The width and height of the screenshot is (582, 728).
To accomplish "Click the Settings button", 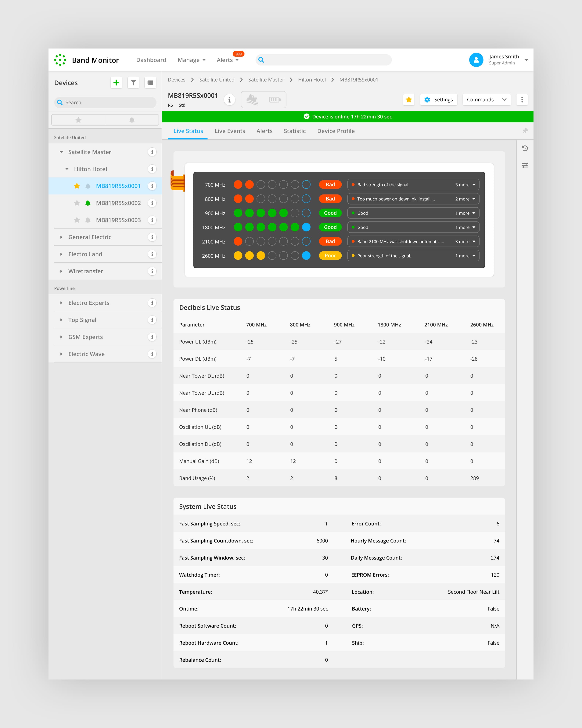I will coord(439,100).
